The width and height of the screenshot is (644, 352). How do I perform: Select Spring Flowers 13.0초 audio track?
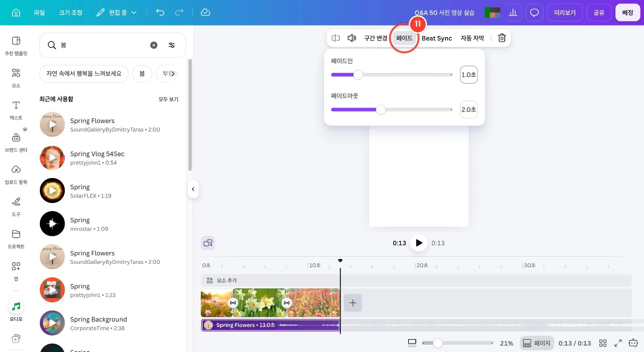270,325
